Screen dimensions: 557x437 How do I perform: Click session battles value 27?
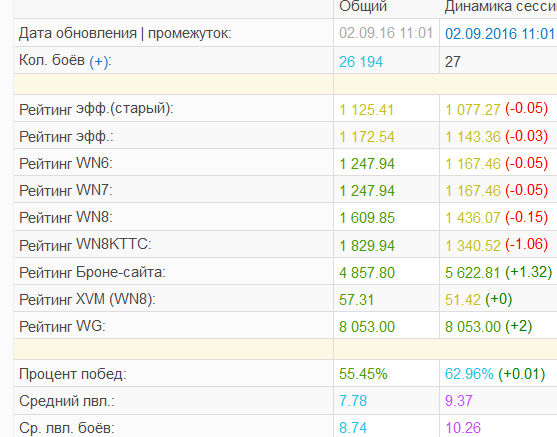tap(453, 62)
